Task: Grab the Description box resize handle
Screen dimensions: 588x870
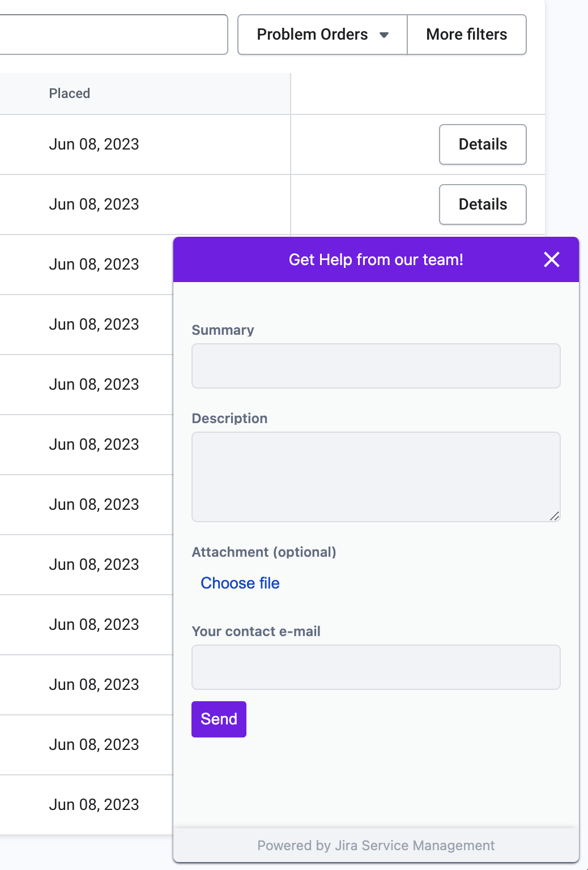Action: point(555,516)
